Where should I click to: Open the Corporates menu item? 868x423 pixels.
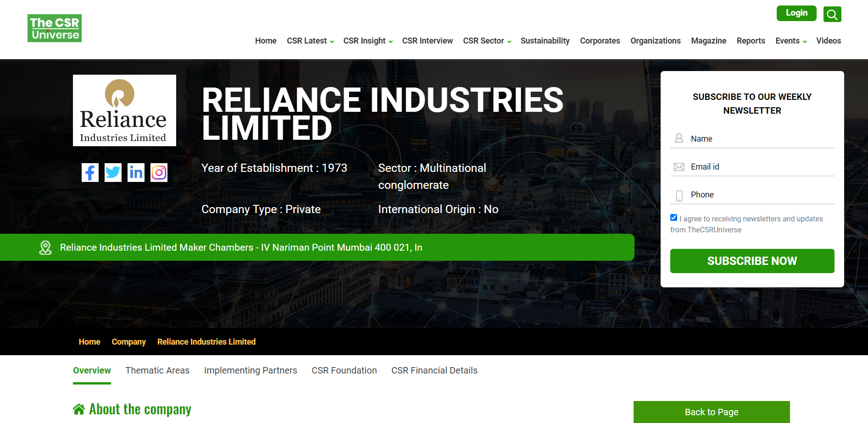(x=600, y=41)
